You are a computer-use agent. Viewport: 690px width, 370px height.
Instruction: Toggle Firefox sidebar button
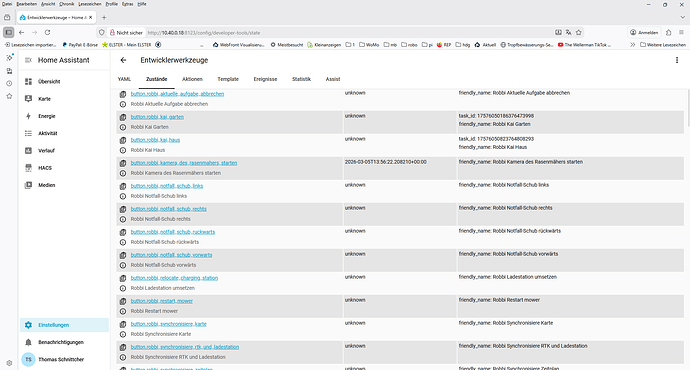tap(8, 33)
